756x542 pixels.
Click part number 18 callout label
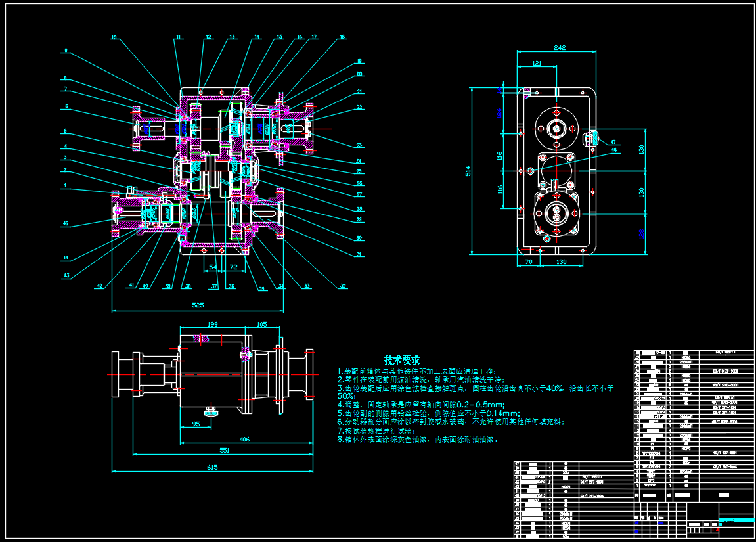(342, 37)
